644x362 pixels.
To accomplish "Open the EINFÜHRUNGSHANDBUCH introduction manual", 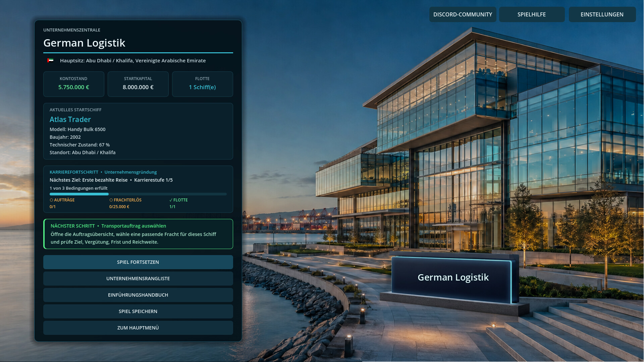I will coord(138,295).
